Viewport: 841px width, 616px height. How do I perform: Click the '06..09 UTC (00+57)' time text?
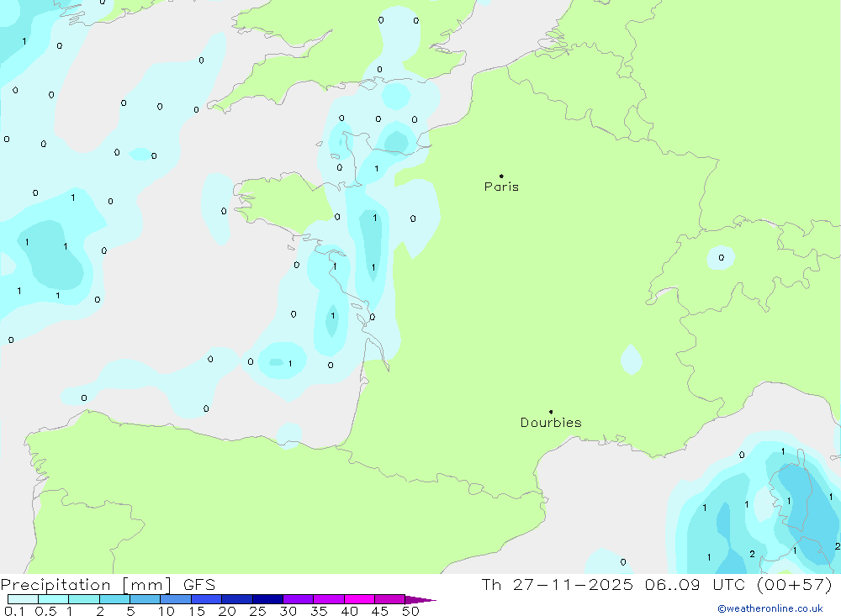[x=738, y=584]
